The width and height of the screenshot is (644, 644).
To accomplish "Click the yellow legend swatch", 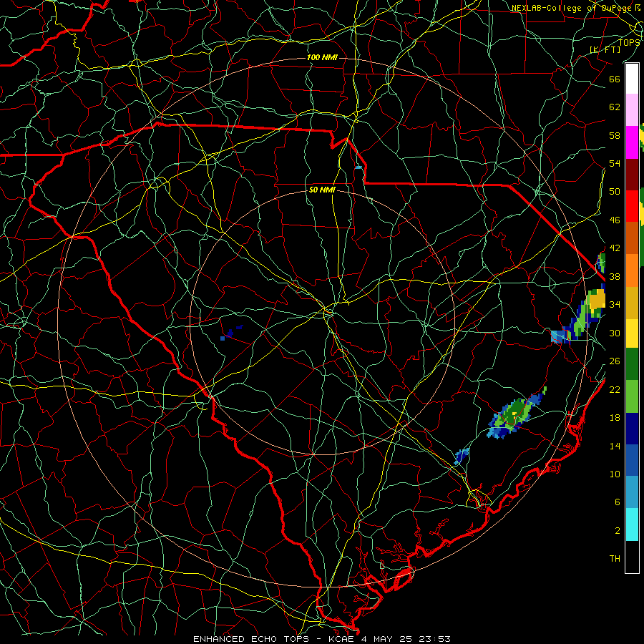I will 632,333.
